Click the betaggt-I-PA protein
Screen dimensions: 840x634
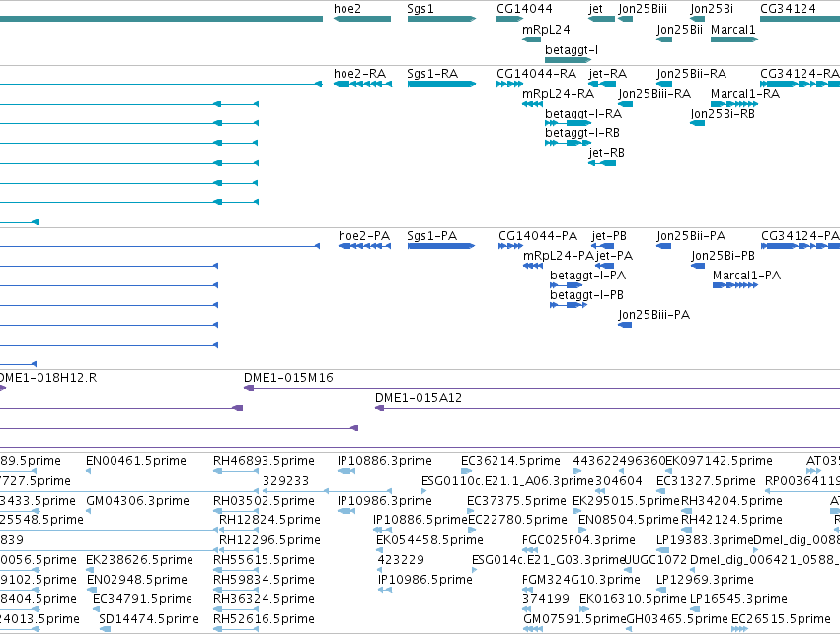coord(567,285)
